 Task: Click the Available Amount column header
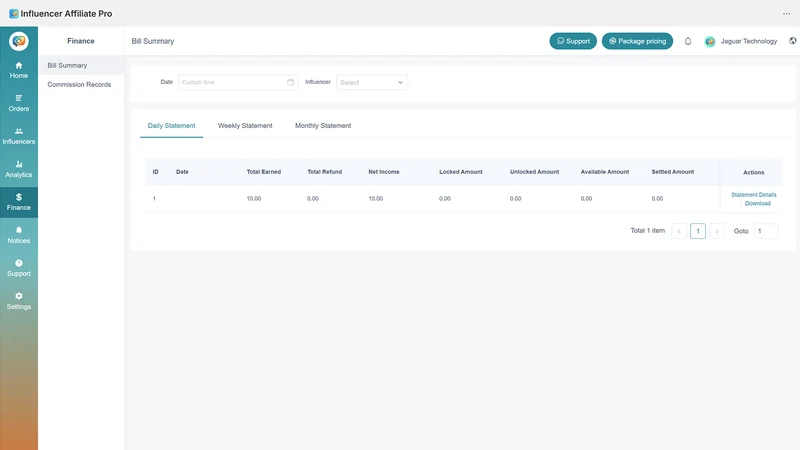pos(605,172)
